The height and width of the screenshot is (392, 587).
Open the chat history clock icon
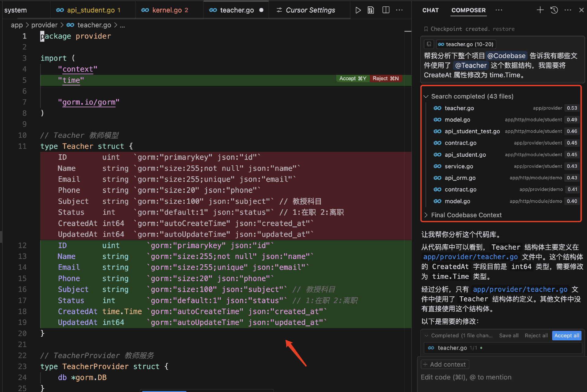(x=554, y=10)
